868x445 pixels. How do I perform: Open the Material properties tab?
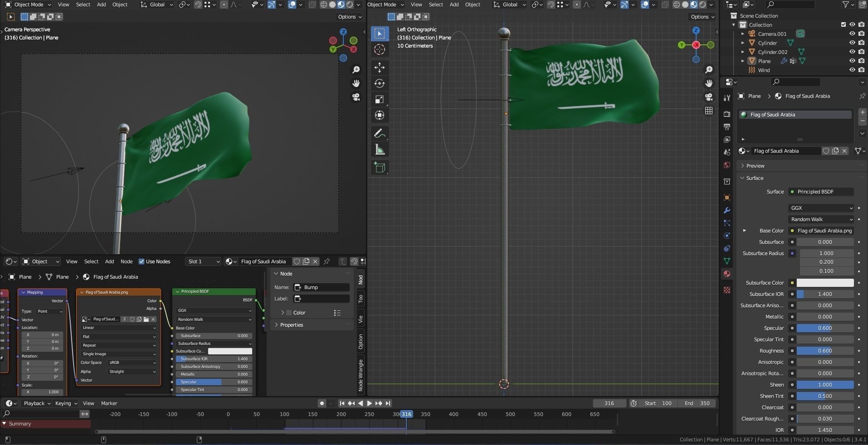point(727,274)
